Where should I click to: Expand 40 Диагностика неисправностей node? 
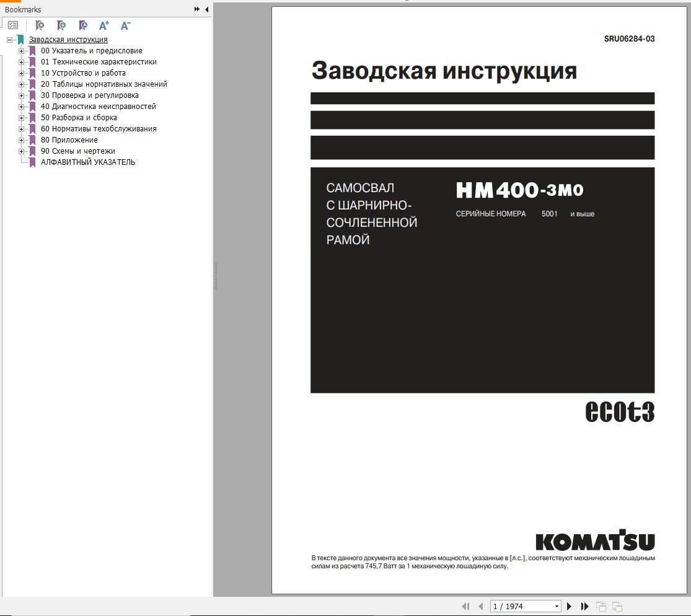pyautogui.click(x=21, y=107)
